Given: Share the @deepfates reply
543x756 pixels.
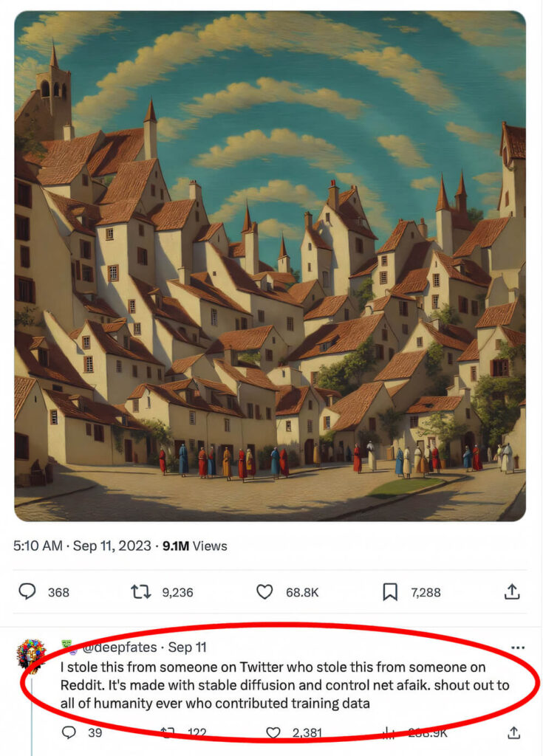Looking at the screenshot, I should [513, 732].
